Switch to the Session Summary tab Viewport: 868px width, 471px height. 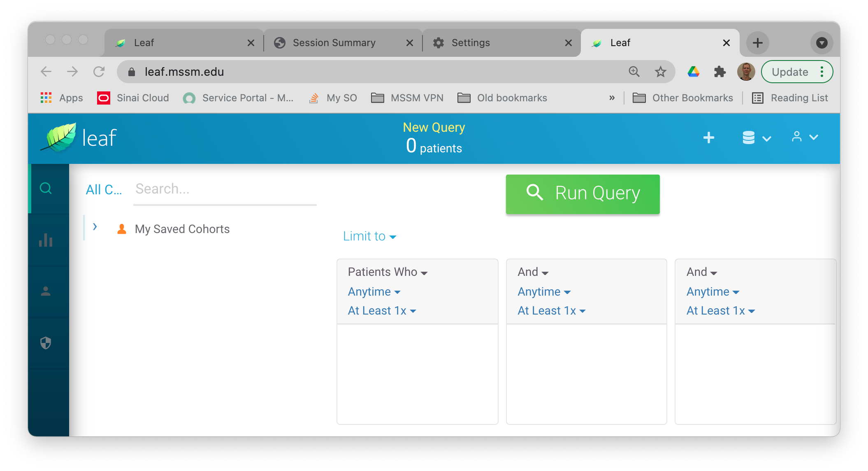click(x=334, y=43)
